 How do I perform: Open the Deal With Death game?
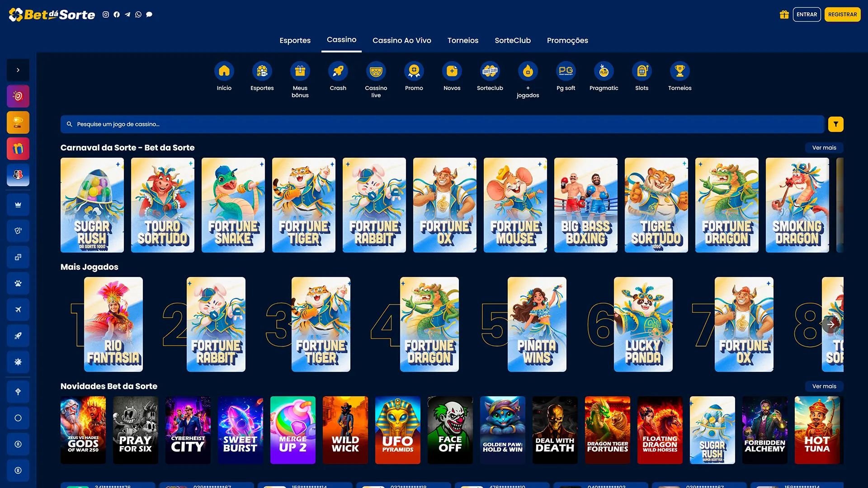[x=555, y=430]
